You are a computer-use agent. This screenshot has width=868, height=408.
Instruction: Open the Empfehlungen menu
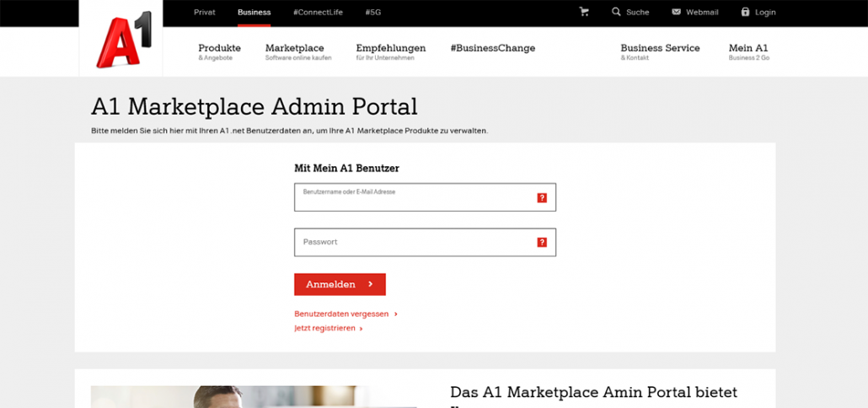(x=391, y=51)
